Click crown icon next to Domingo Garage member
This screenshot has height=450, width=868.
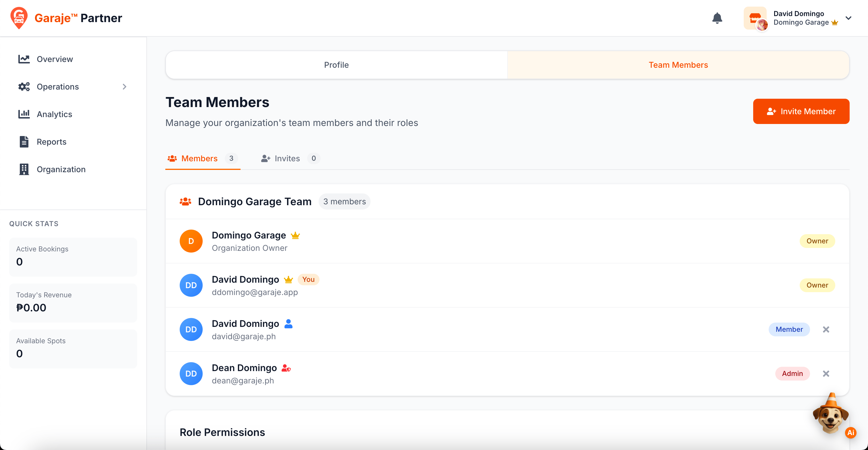(295, 235)
